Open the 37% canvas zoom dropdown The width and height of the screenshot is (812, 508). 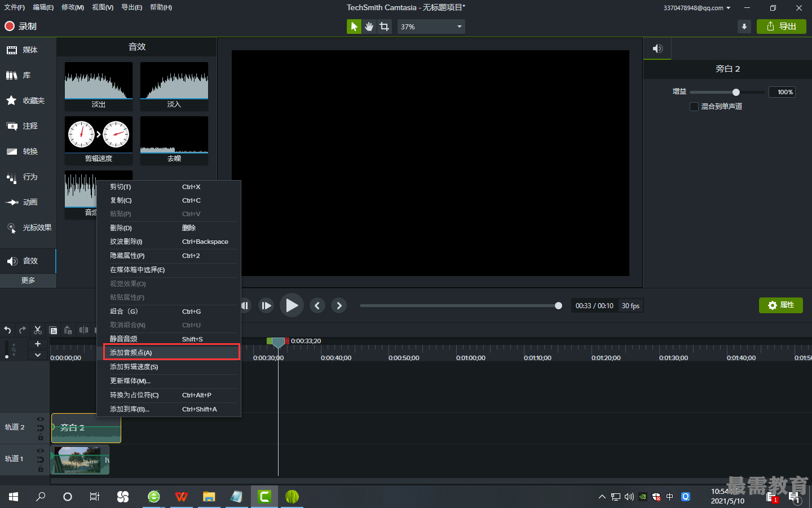(431, 27)
